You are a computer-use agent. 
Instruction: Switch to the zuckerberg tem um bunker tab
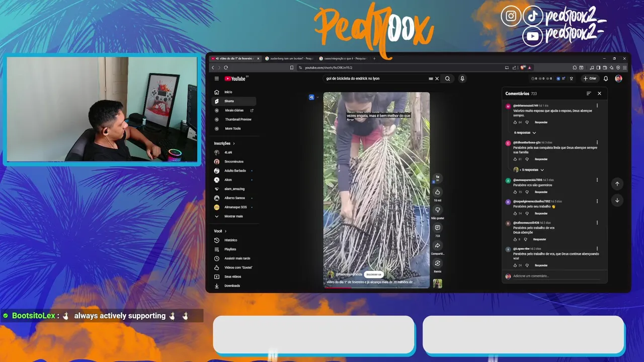(x=289, y=58)
